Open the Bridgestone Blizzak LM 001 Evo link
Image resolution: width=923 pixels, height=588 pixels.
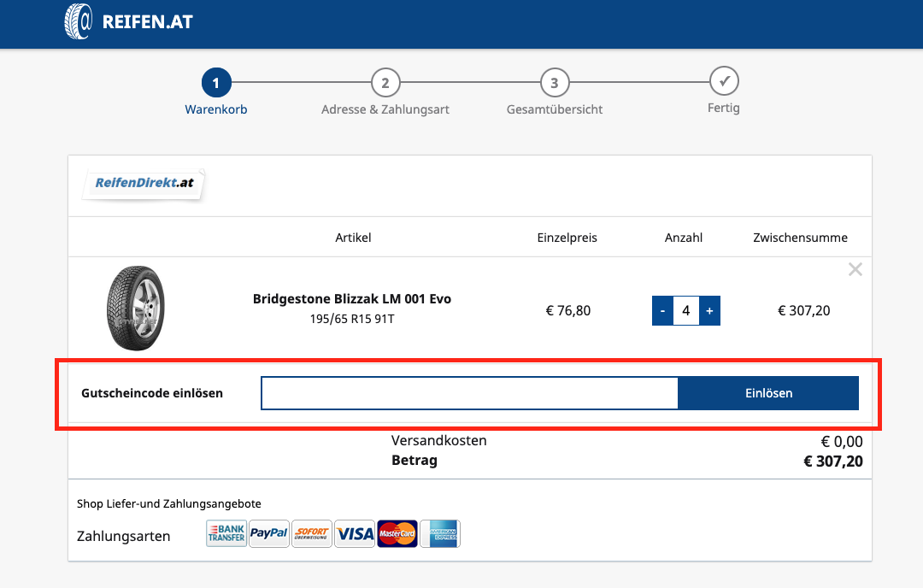pyautogui.click(x=352, y=299)
